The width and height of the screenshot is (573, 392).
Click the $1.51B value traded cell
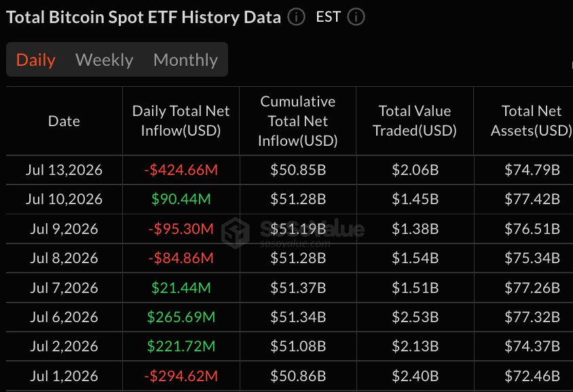[x=415, y=288]
